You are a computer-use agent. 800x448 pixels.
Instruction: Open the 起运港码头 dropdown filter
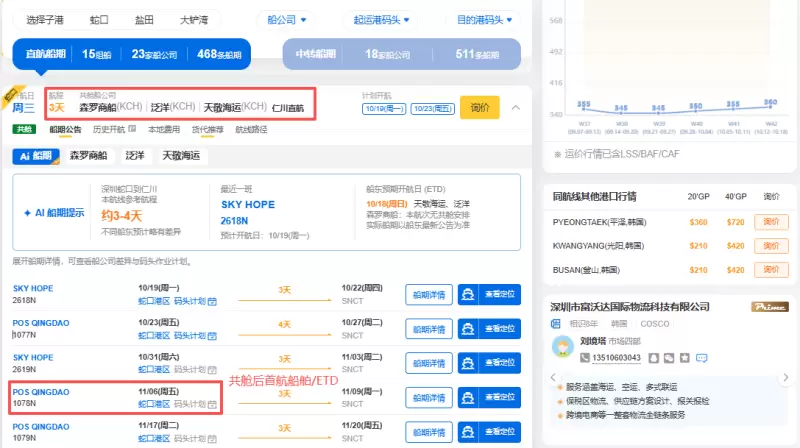pos(381,20)
